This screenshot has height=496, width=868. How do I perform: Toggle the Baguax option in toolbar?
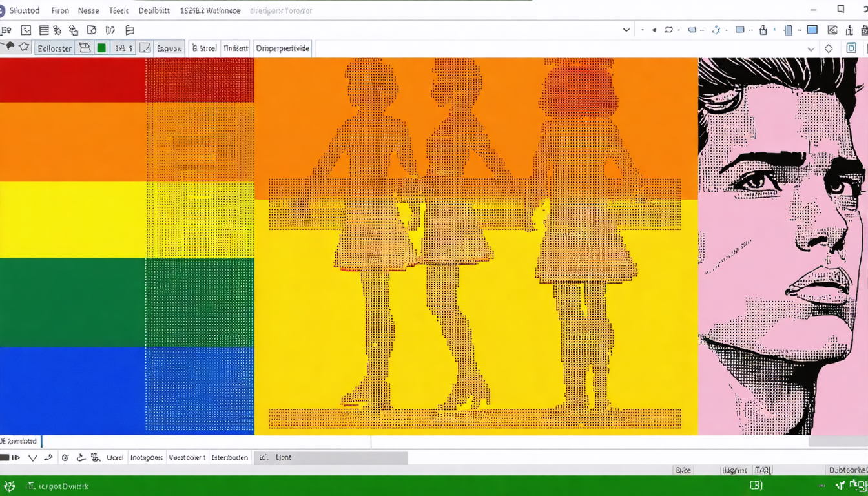[169, 48]
